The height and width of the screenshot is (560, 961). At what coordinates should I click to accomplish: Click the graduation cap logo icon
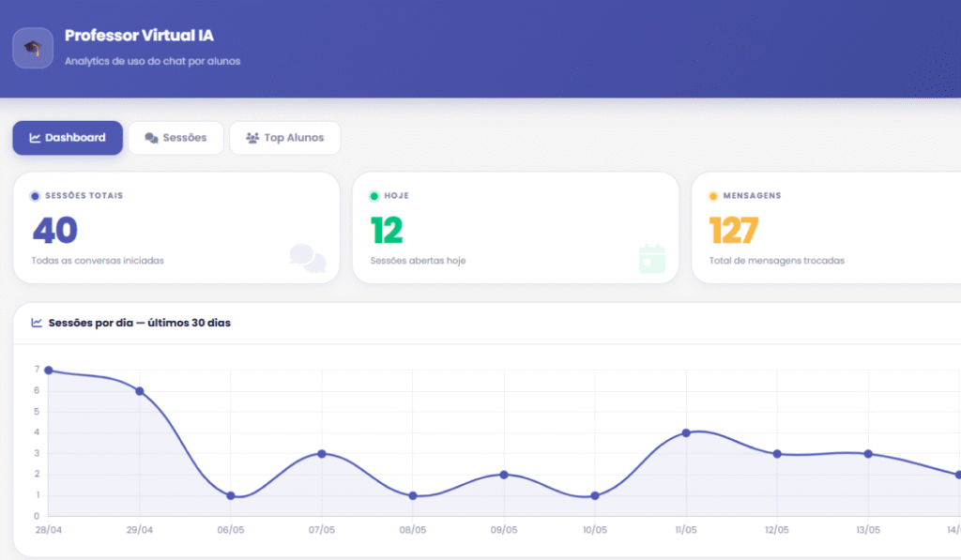tap(33, 48)
